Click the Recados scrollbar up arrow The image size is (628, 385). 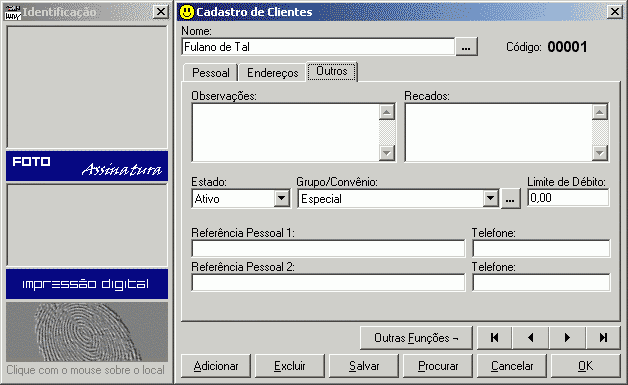click(600, 112)
